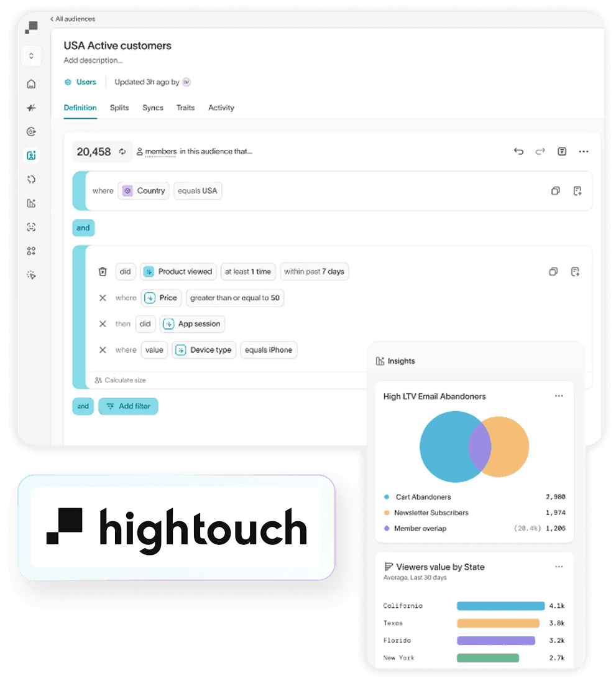Open the App session event dropdown

(192, 324)
